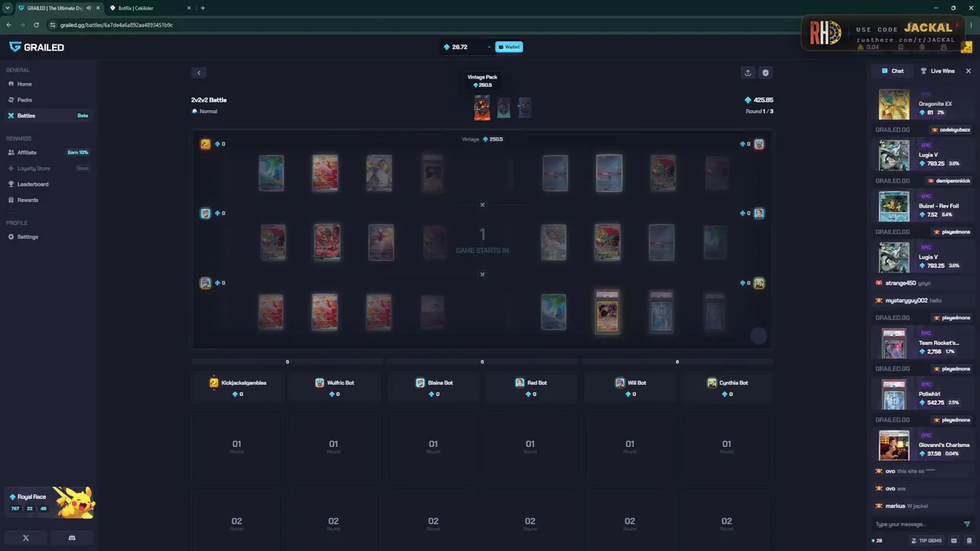
Task: Send the chat message
Action: pyautogui.click(x=967, y=524)
